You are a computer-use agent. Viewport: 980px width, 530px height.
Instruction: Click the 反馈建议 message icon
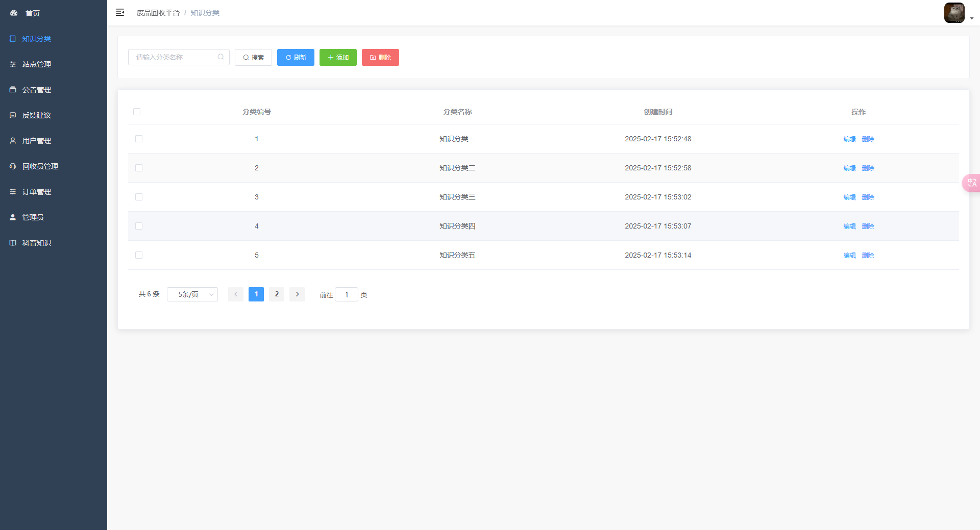pyautogui.click(x=13, y=115)
